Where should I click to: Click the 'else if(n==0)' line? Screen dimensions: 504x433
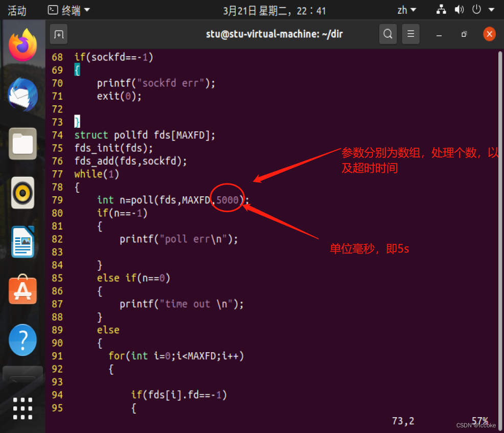tap(133, 278)
